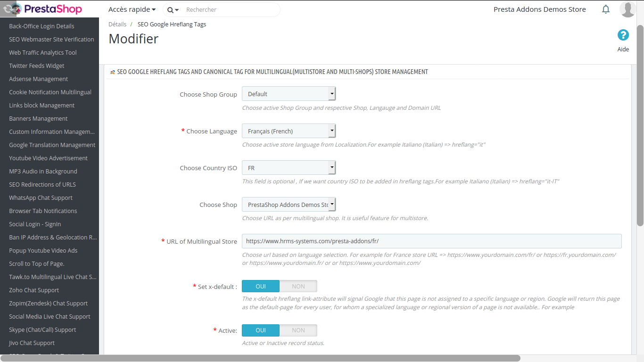Click the SEO Google Hreflang Tags breadcrumb
Screen dimensions: 644x362
coord(172,24)
